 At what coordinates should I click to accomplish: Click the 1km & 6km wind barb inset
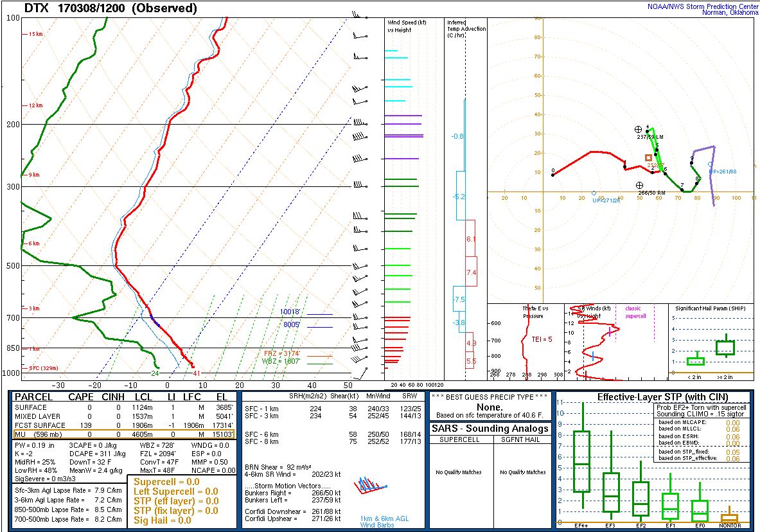(x=371, y=486)
